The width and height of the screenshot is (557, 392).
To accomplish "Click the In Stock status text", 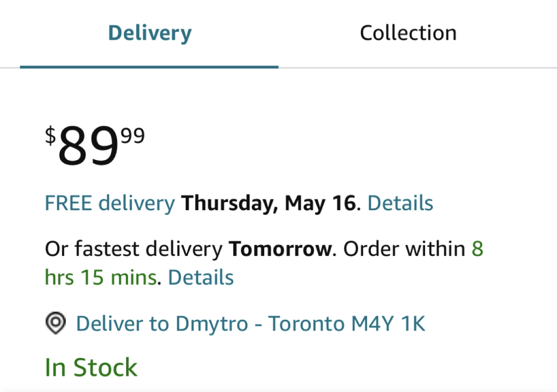I will pyautogui.click(x=91, y=367).
